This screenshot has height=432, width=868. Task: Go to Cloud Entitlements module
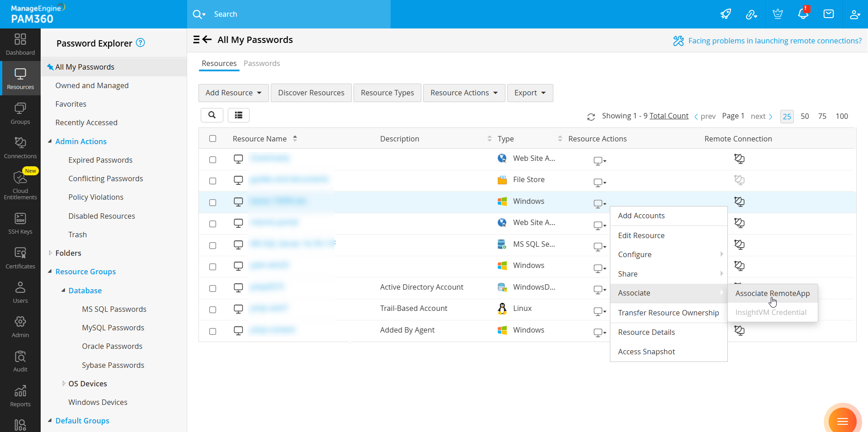[20, 185]
